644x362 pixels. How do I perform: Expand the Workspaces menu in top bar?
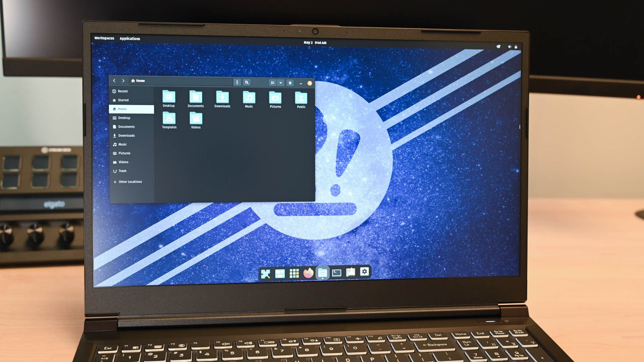104,39
